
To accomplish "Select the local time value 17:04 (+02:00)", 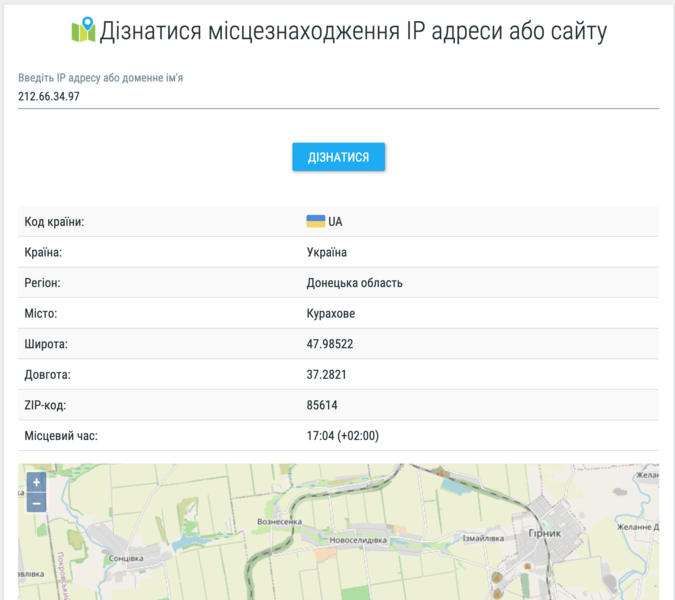I will click(343, 436).
